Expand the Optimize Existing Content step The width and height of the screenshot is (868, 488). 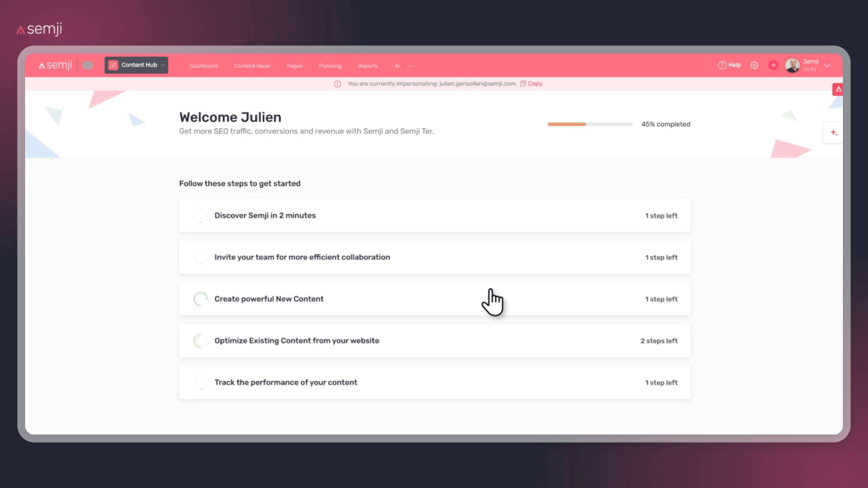tap(435, 341)
